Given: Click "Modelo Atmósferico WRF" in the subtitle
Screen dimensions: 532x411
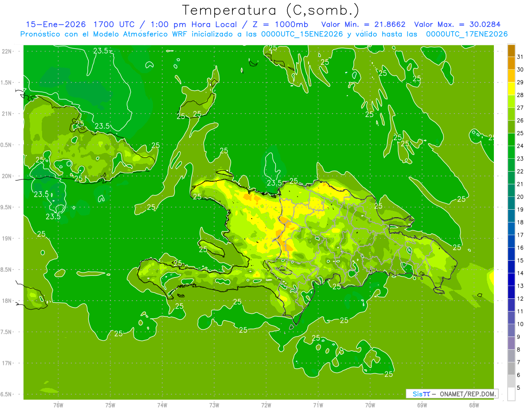Looking at the screenshot, I should point(139,34).
